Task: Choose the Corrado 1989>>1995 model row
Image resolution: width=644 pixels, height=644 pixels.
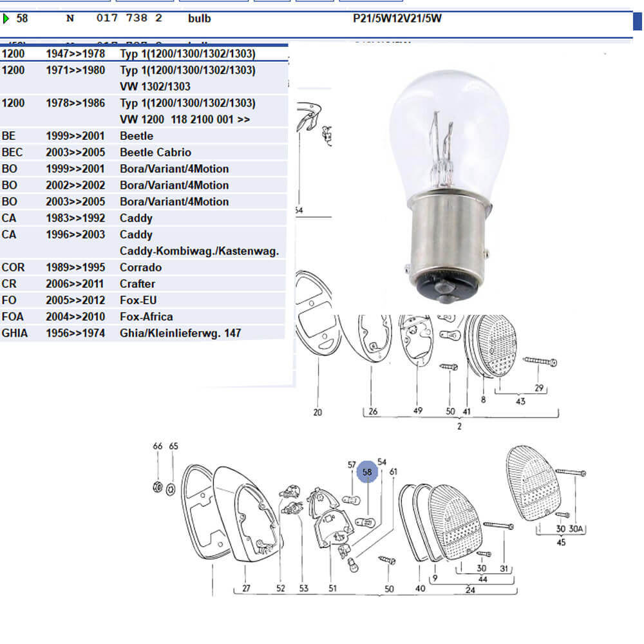Action: (x=143, y=267)
